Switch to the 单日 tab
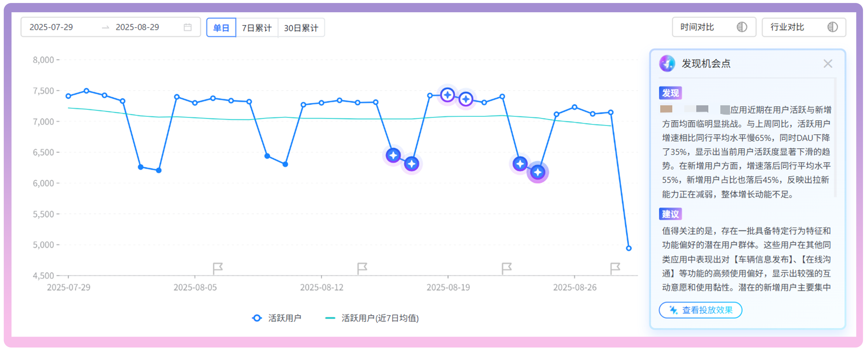This screenshot has width=868, height=353. [221, 28]
